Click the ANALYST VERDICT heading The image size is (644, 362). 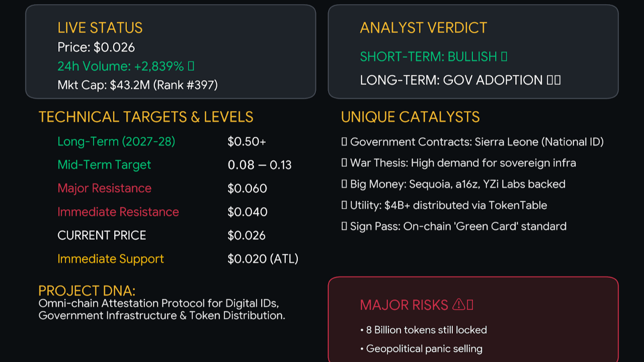pos(423,28)
